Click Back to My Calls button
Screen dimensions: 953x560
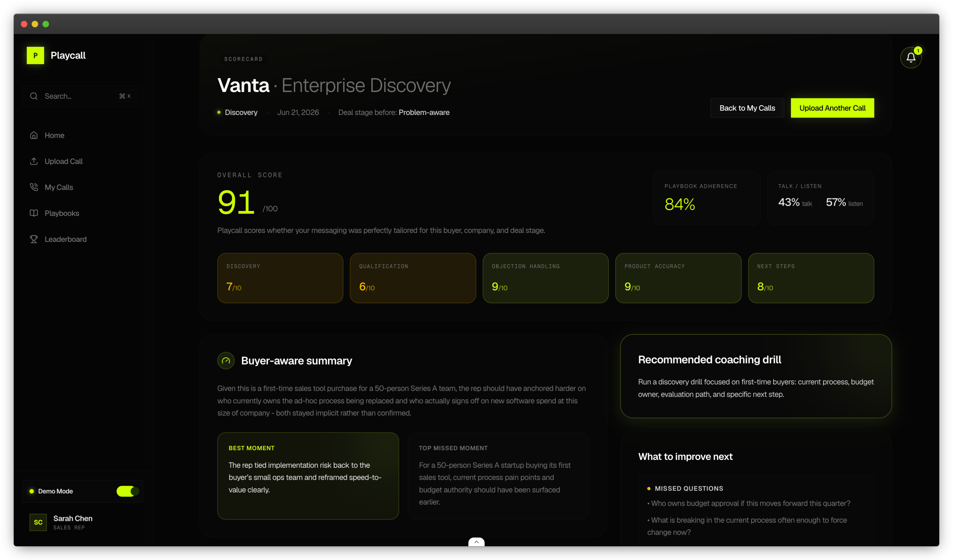coord(747,108)
